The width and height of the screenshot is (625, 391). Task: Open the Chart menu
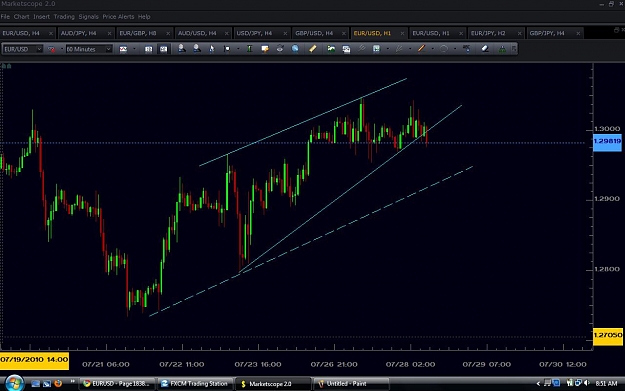coord(22,17)
